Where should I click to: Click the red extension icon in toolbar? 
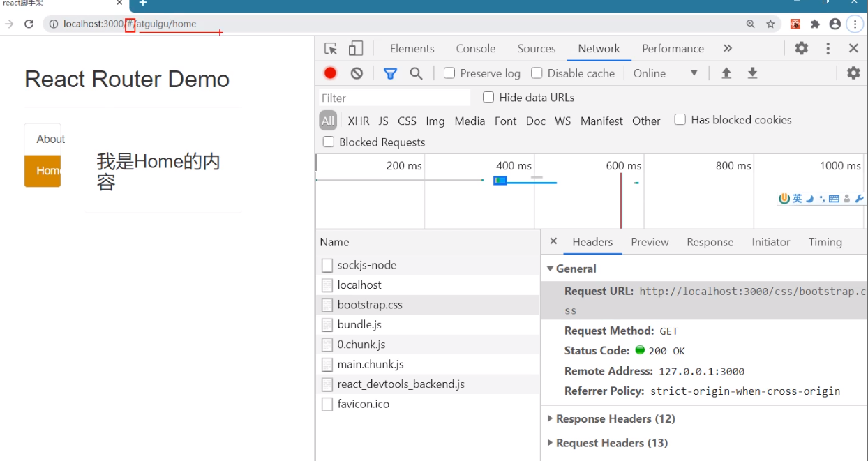click(795, 24)
